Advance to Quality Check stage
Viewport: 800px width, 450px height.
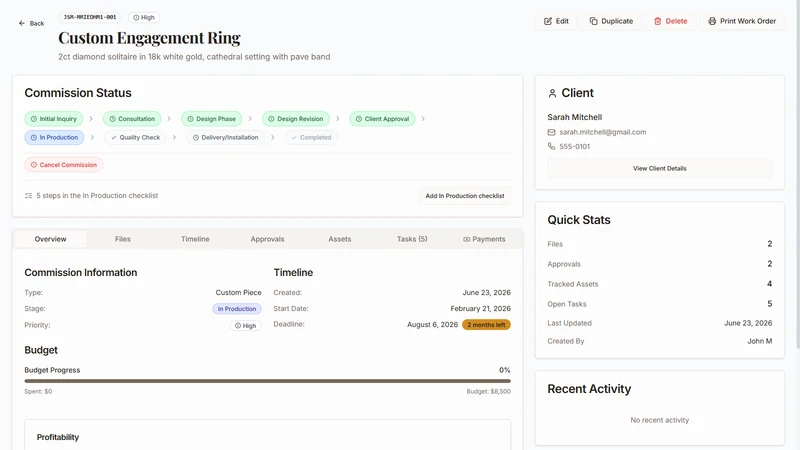(x=135, y=137)
